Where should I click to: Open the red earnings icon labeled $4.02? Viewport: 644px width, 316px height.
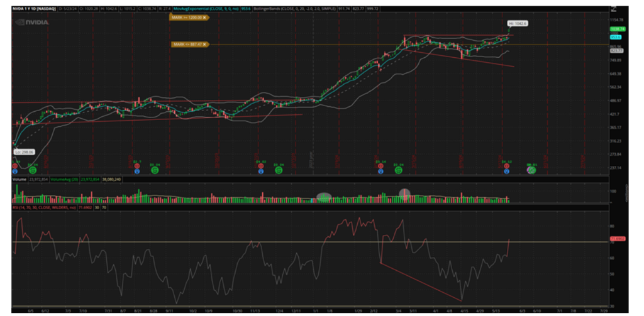tap(260, 166)
